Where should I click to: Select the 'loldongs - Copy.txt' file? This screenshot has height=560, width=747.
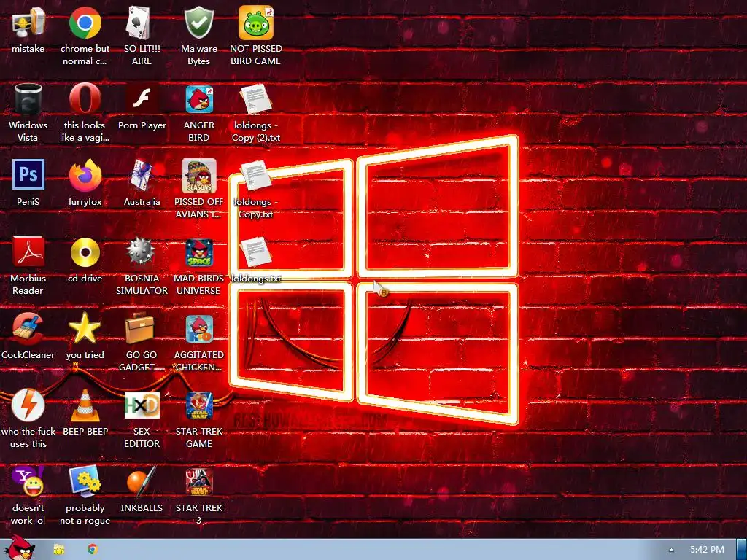(x=256, y=175)
